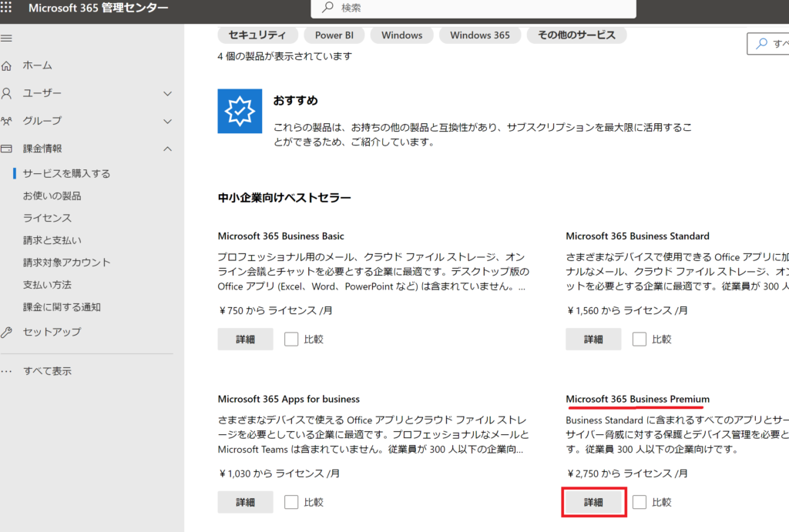Select the Windows 365 category tab
This screenshot has width=789, height=532.
pyautogui.click(x=479, y=35)
